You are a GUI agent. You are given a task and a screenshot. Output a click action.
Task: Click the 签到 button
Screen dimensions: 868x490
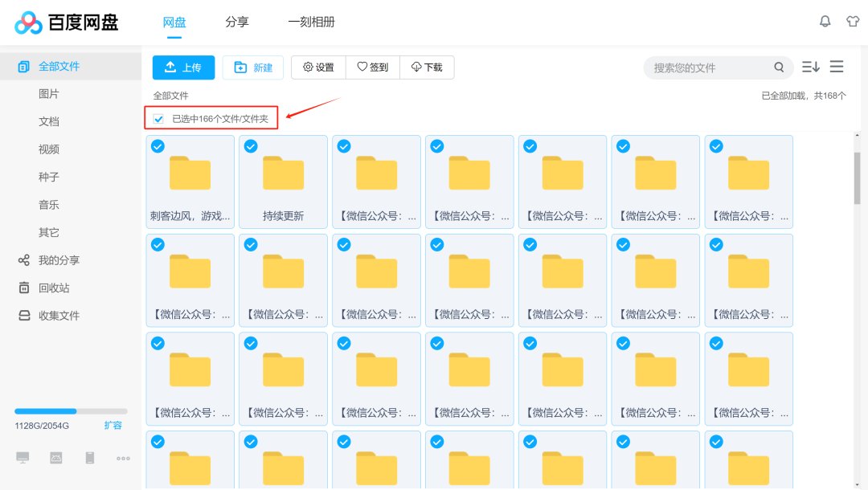(373, 67)
